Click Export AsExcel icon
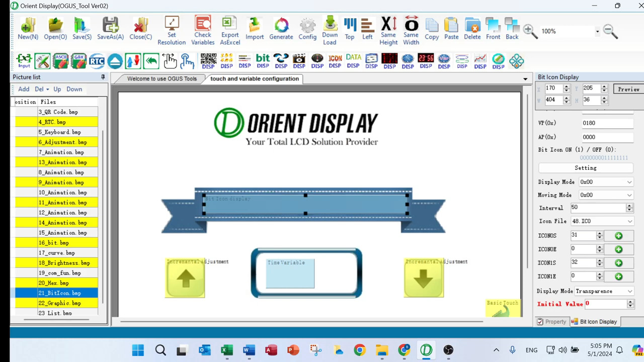 [230, 30]
